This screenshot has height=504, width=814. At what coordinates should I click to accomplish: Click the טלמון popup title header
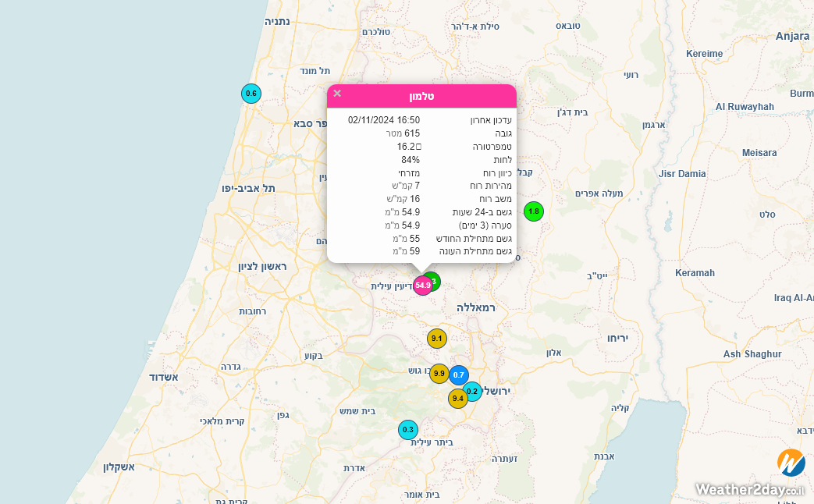[421, 96]
